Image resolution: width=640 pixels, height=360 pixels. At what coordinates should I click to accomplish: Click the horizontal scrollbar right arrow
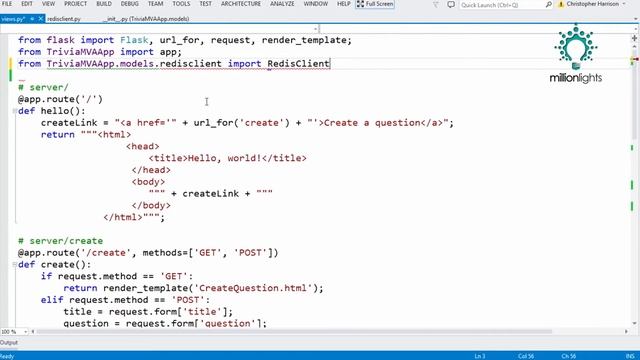pyautogui.click(x=626, y=332)
